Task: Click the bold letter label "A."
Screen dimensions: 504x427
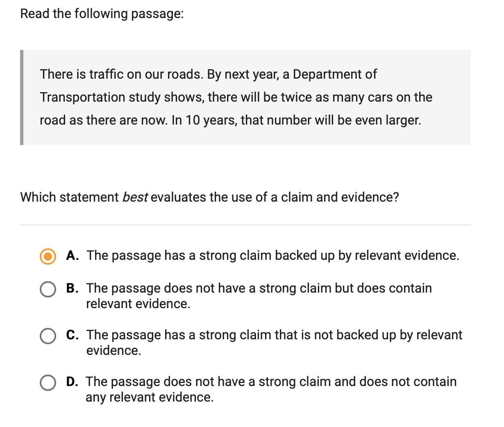Action: (x=73, y=256)
